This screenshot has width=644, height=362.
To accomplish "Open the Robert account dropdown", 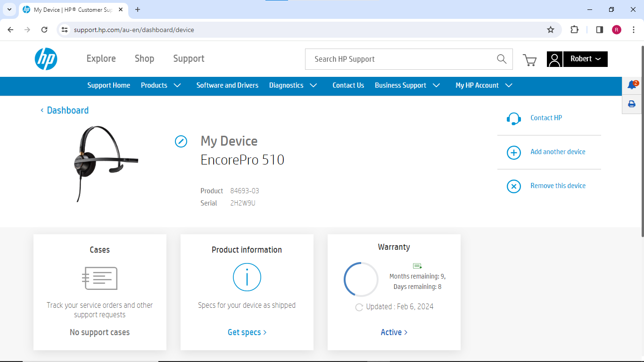I will tap(585, 59).
